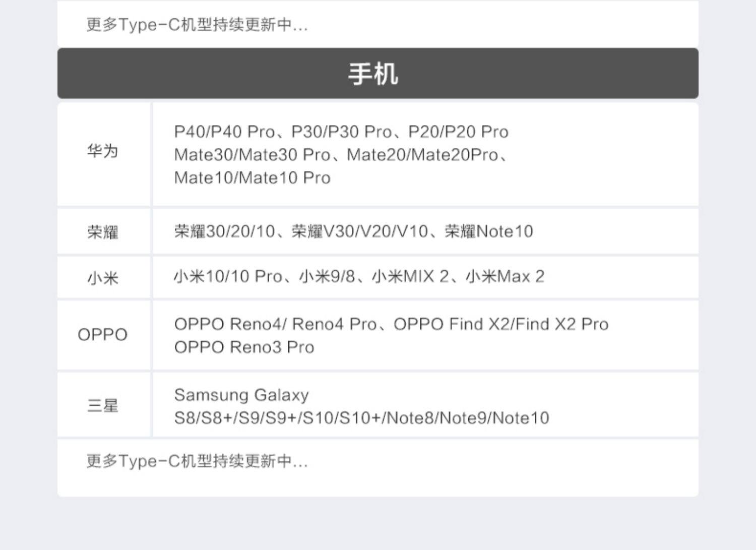Click the 手机 section header bar

[x=377, y=73]
